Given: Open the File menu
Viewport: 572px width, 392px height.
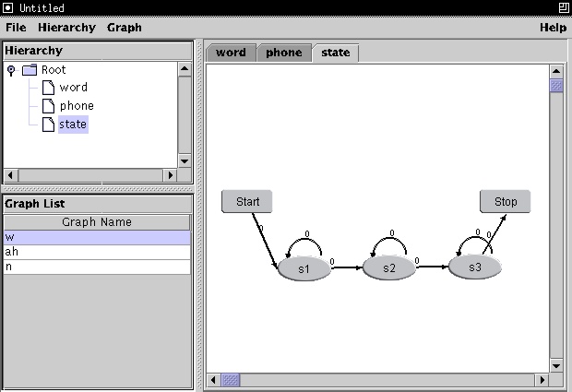Looking at the screenshot, I should (x=16, y=28).
